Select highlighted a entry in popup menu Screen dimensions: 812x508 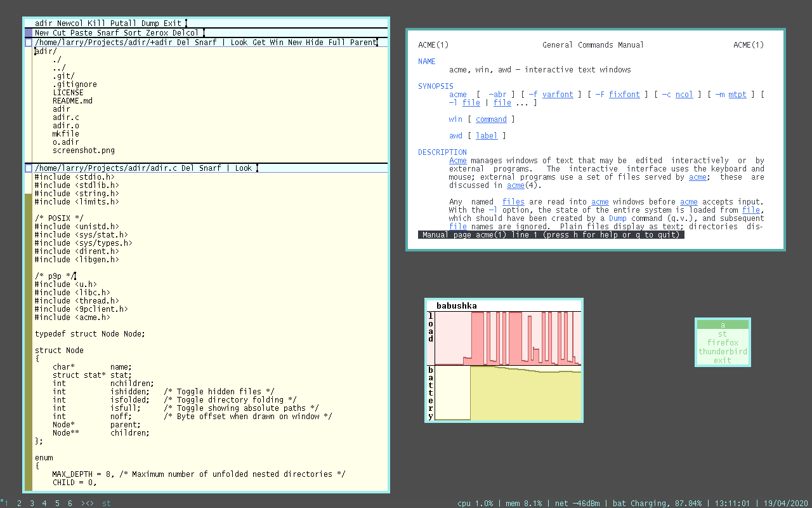pyautogui.click(x=723, y=324)
